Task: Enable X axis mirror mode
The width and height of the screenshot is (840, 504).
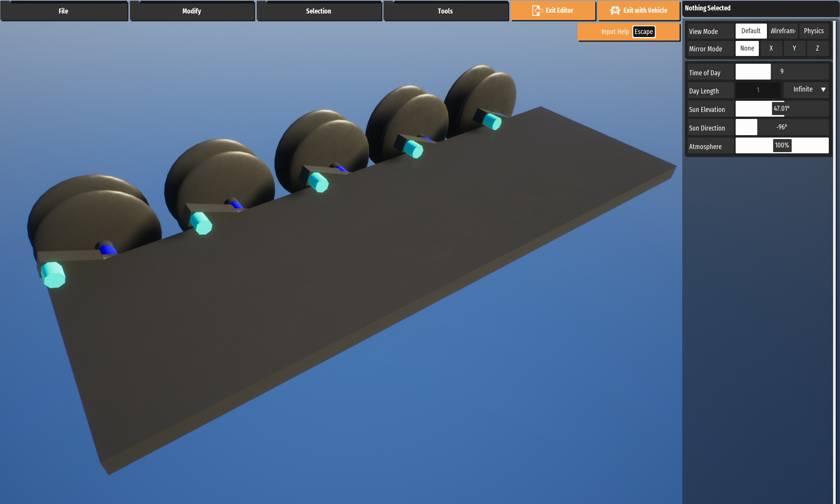Action: pyautogui.click(x=771, y=48)
